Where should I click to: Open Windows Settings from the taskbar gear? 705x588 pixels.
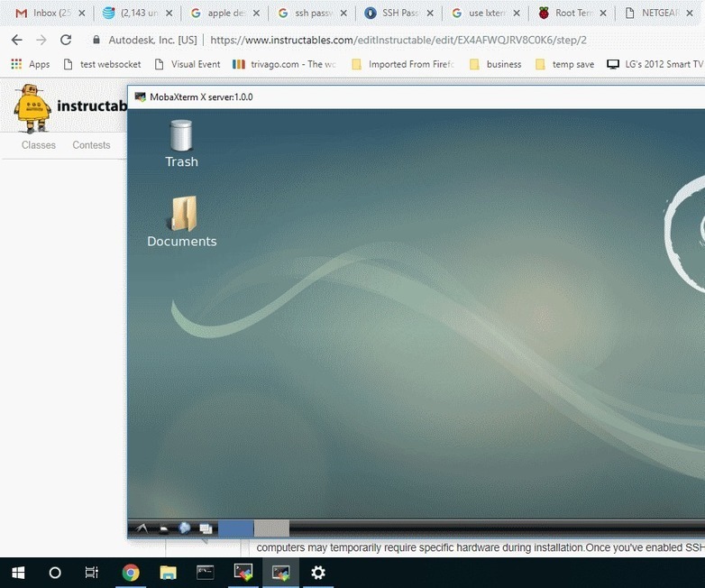pos(317,573)
